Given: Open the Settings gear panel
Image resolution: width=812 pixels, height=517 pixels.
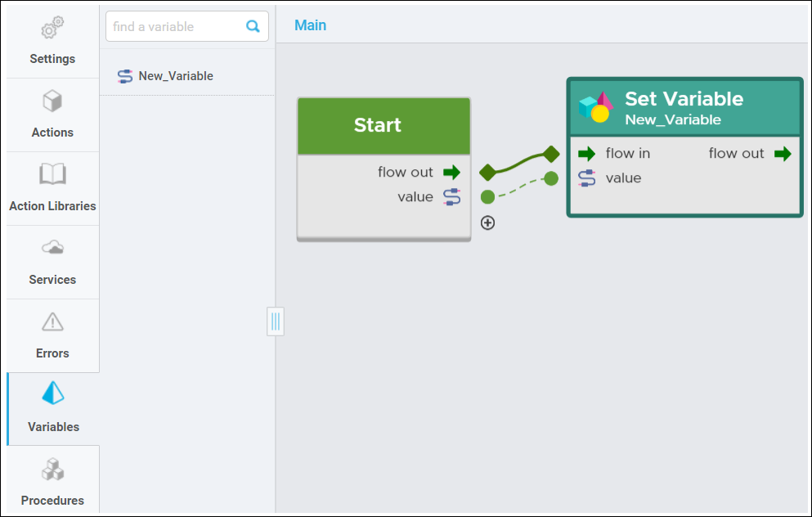Looking at the screenshot, I should tap(52, 42).
